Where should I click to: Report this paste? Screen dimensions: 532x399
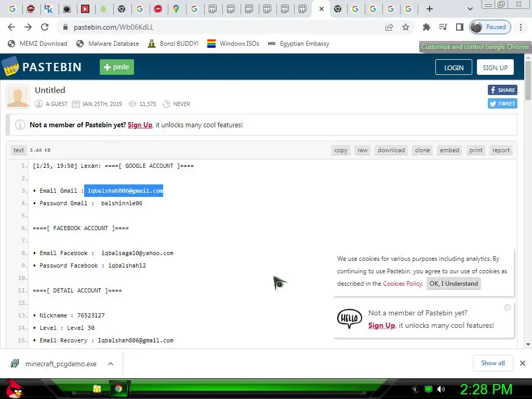(501, 150)
